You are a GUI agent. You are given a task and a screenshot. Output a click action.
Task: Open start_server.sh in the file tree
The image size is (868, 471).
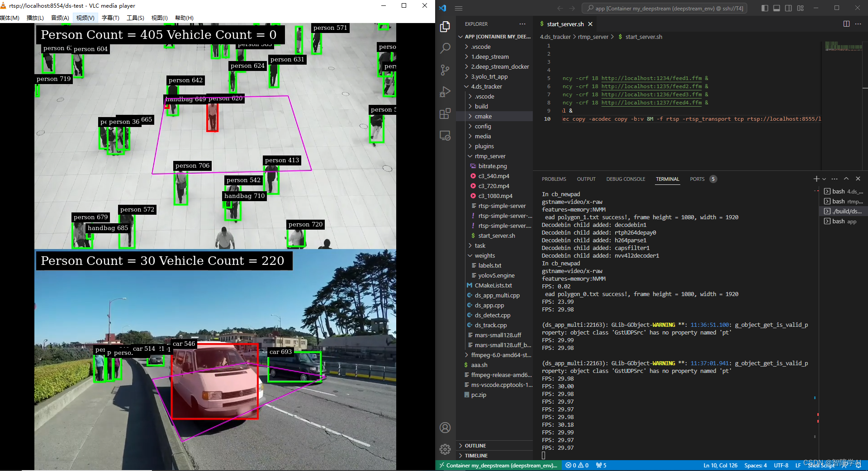494,236
